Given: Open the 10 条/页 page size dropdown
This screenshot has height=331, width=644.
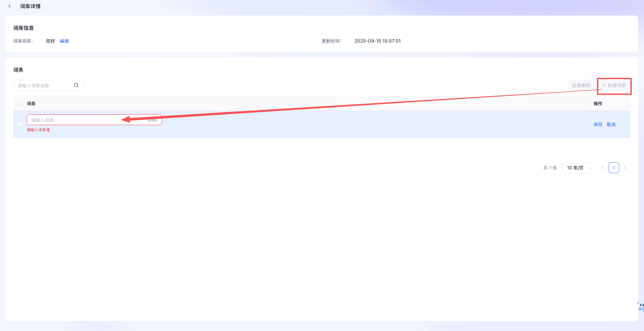Looking at the screenshot, I should [579, 168].
